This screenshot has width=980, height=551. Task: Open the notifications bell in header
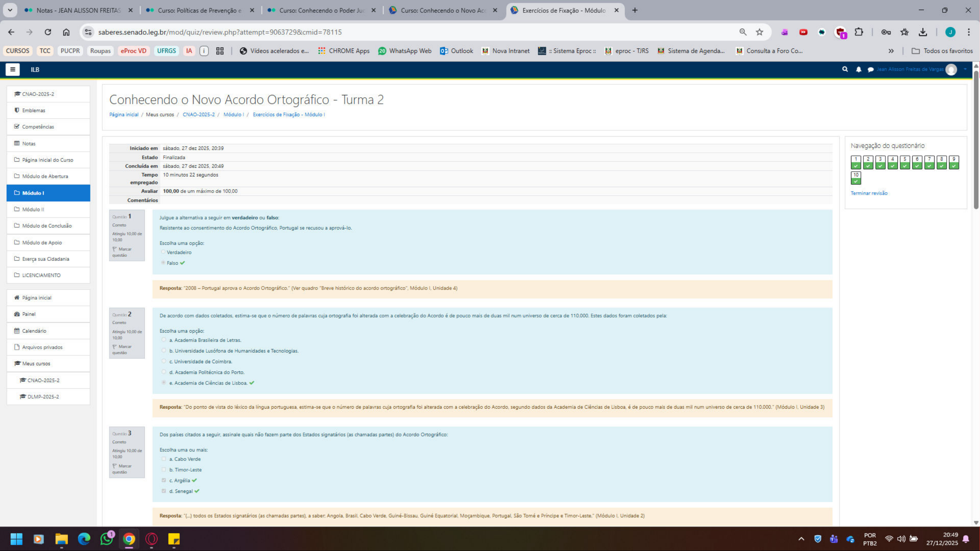pyautogui.click(x=859, y=70)
